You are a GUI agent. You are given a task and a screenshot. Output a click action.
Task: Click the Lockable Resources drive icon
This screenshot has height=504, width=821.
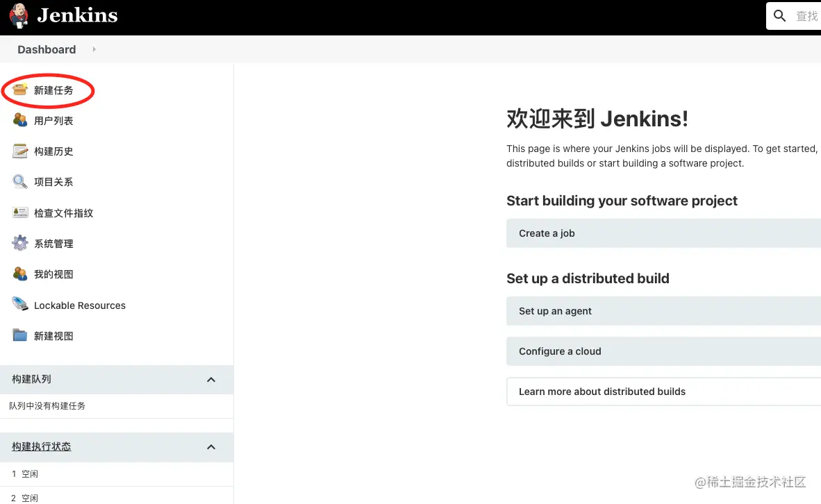click(20, 304)
